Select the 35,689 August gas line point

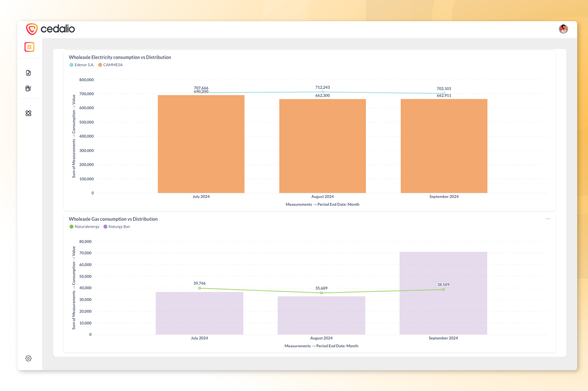pyautogui.click(x=321, y=293)
